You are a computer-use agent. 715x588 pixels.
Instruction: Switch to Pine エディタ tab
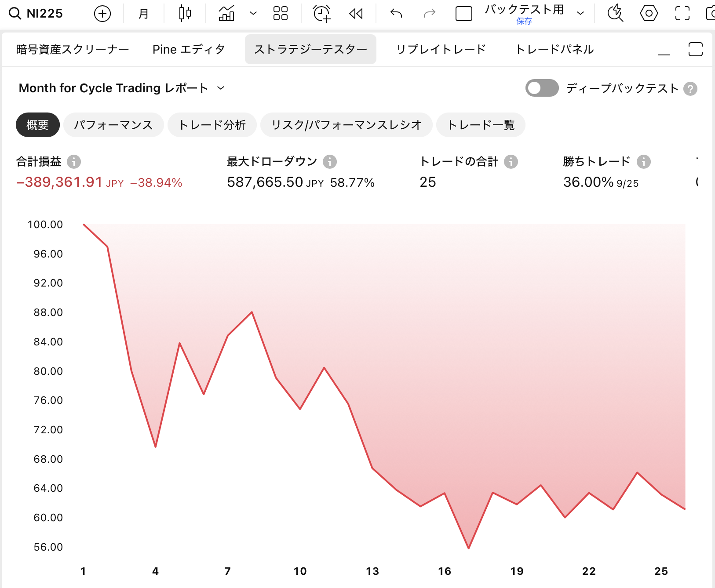[x=189, y=49]
